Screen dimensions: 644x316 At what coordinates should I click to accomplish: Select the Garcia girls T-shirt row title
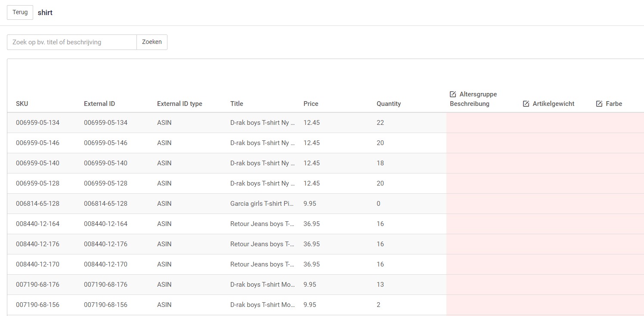262,204
